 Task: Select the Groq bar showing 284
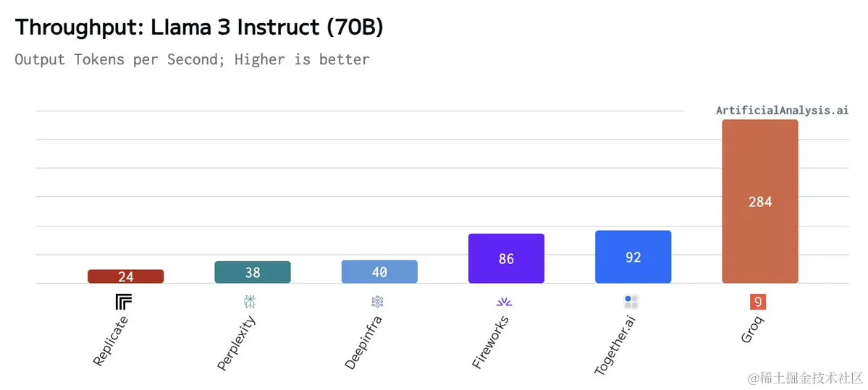[x=760, y=201]
